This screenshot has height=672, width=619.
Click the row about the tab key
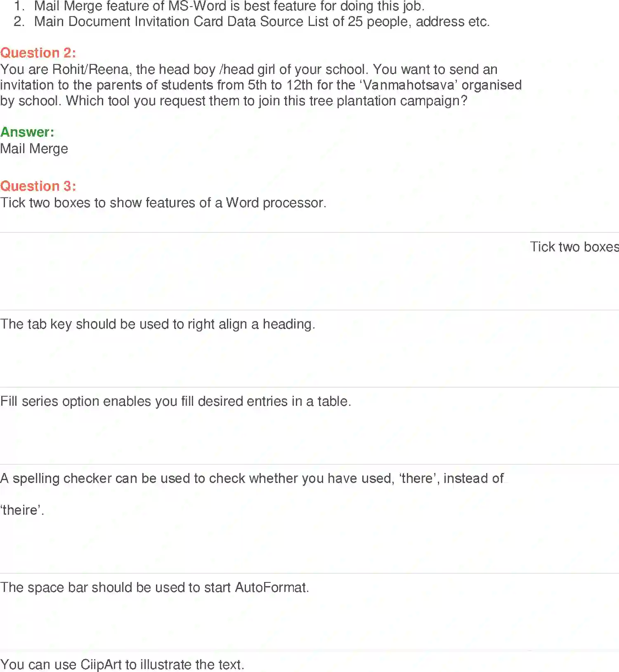click(157, 324)
